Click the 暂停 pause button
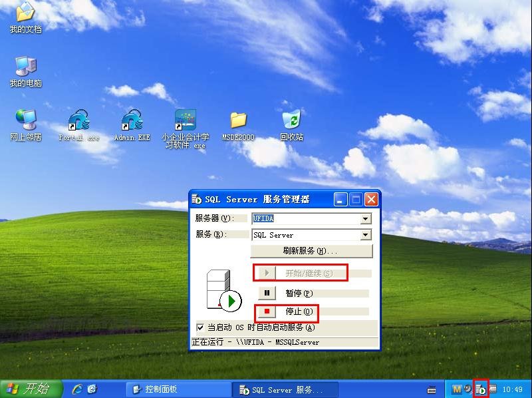 point(267,293)
